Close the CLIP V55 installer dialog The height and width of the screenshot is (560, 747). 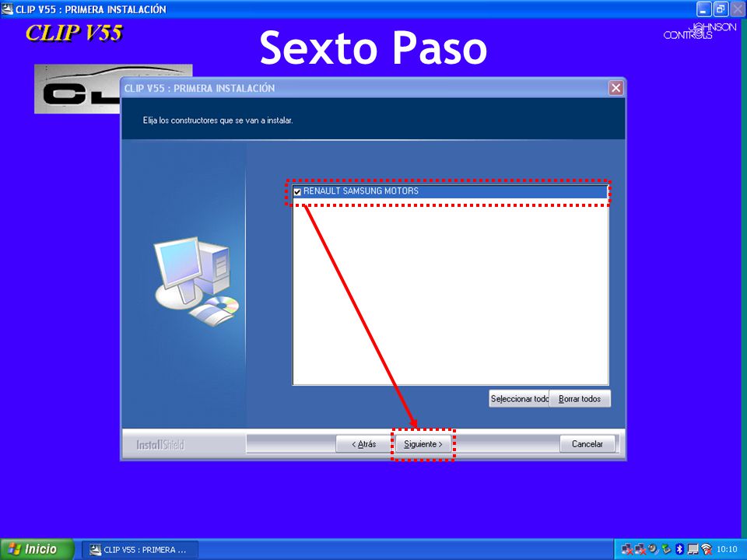615,88
